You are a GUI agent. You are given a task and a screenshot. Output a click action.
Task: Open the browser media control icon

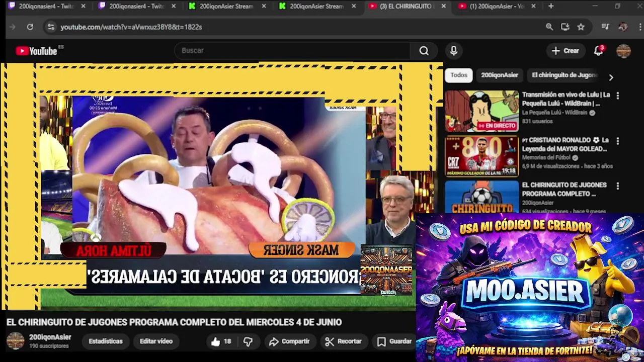[x=605, y=27]
